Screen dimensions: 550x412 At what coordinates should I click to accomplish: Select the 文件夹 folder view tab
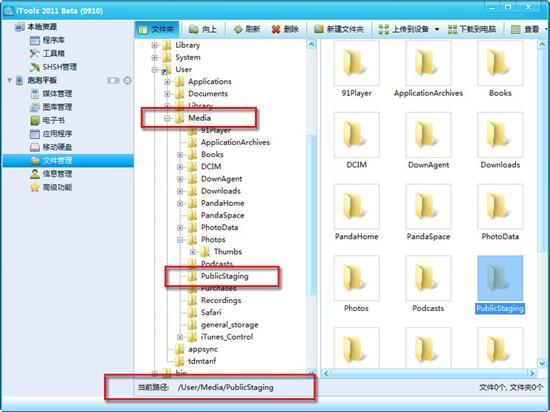click(157, 29)
